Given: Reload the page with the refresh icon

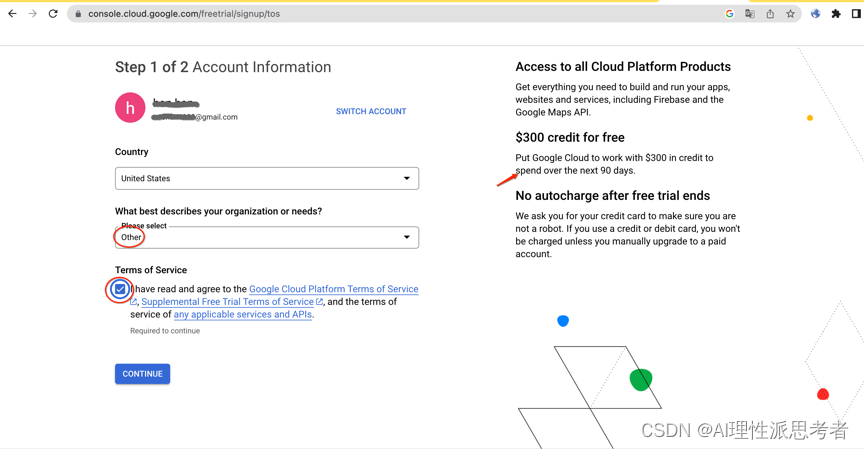Looking at the screenshot, I should [53, 14].
